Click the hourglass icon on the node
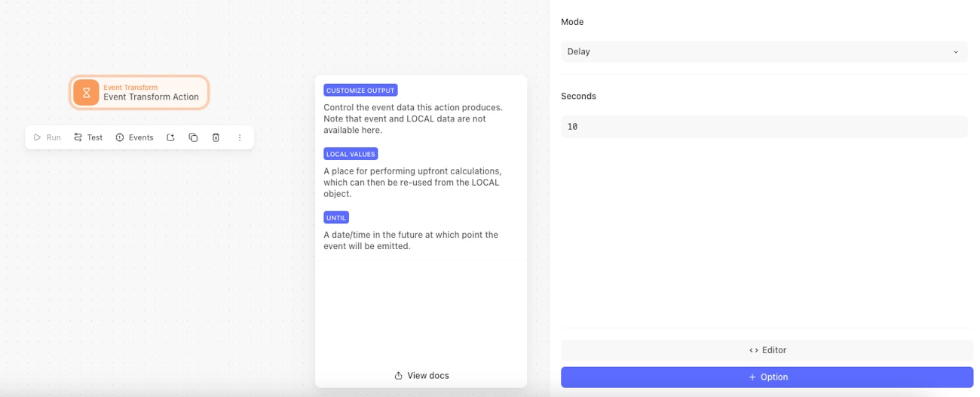 (x=86, y=92)
